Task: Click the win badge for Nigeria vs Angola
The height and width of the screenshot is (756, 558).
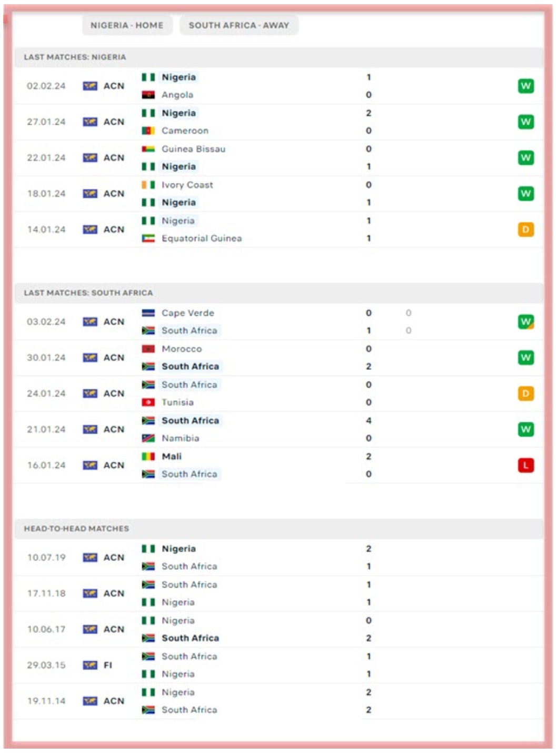Action: pos(525,86)
